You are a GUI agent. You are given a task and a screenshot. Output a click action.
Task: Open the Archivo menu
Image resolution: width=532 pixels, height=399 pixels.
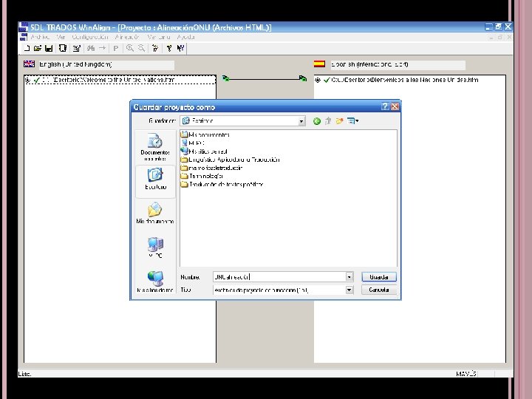coord(41,37)
